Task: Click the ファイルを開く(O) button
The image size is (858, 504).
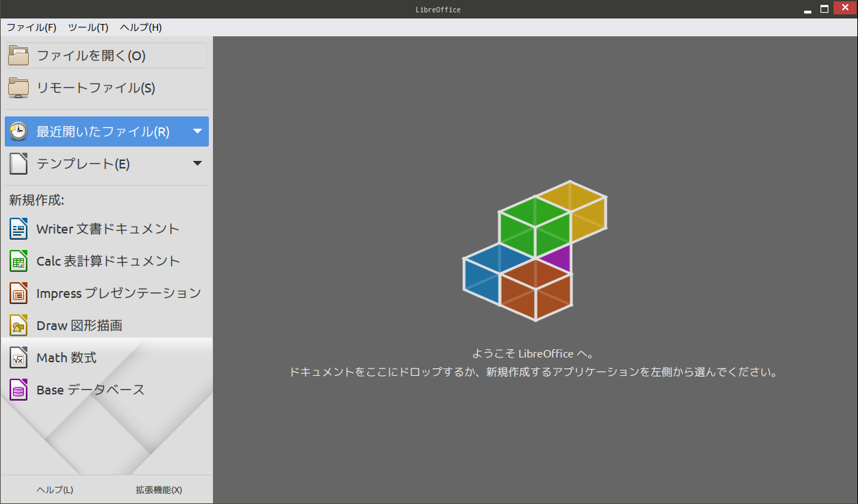Action: (x=106, y=55)
